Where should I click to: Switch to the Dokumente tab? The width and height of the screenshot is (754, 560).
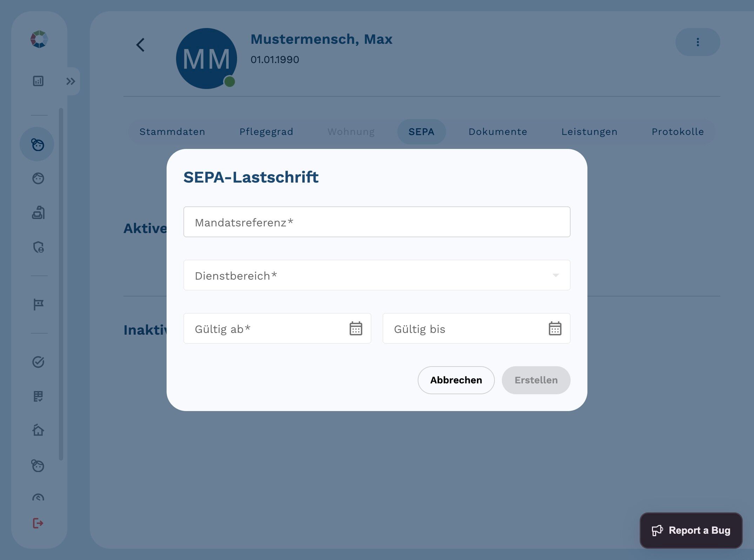498,132
